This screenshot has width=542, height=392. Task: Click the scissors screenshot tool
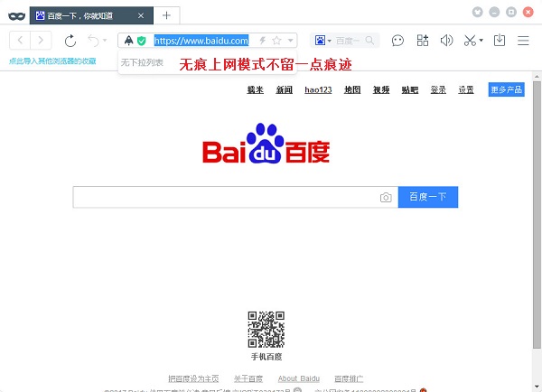pyautogui.click(x=470, y=41)
